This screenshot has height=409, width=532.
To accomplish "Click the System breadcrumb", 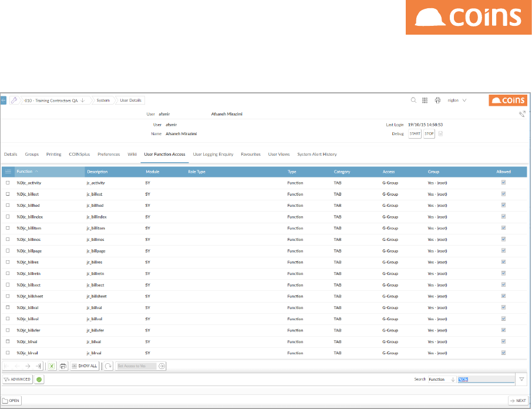I will pos(103,100).
